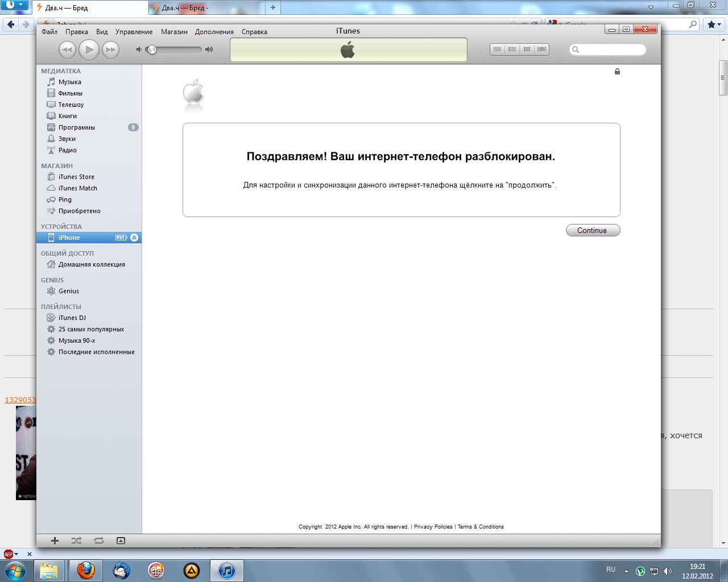Switch to Firefox in the taskbar
The height and width of the screenshot is (582, 728).
[86, 570]
